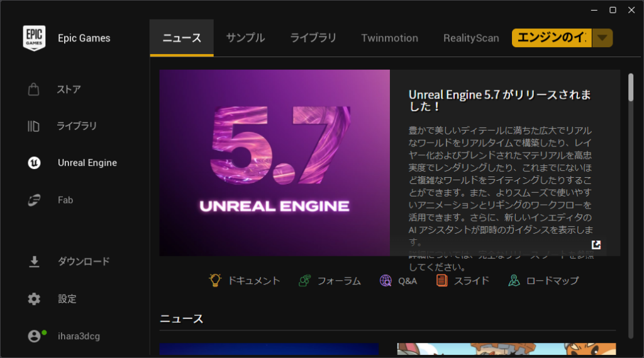Expand the yellow engine install dropdown arrow
The image size is (644, 358).
[x=602, y=38]
